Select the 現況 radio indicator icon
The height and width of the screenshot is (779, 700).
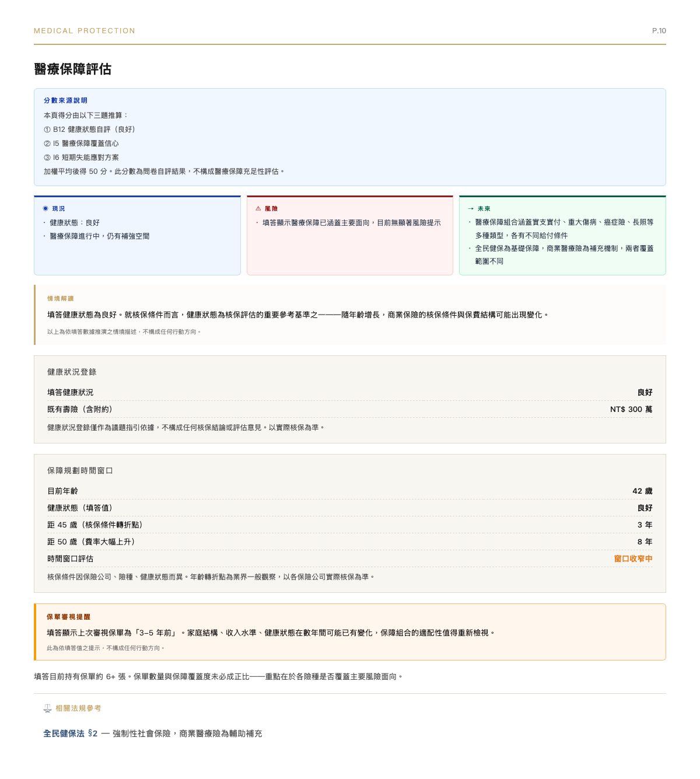[x=44, y=208]
